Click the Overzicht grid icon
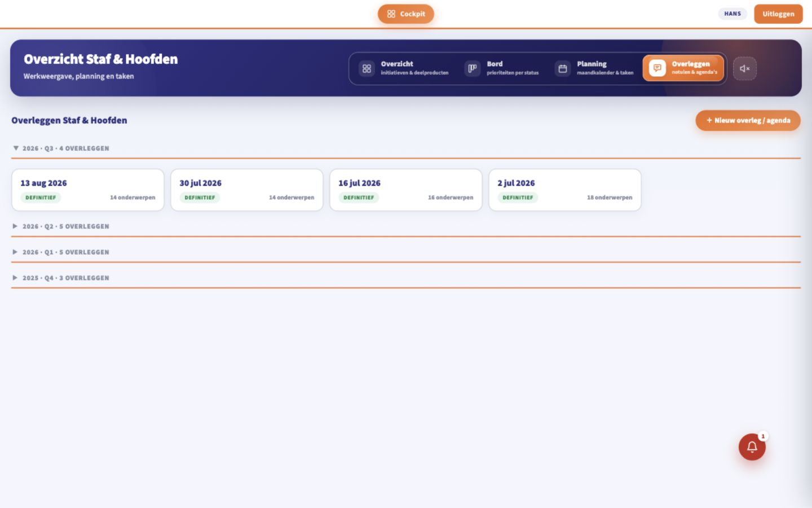The height and width of the screenshot is (508, 812). click(x=367, y=68)
